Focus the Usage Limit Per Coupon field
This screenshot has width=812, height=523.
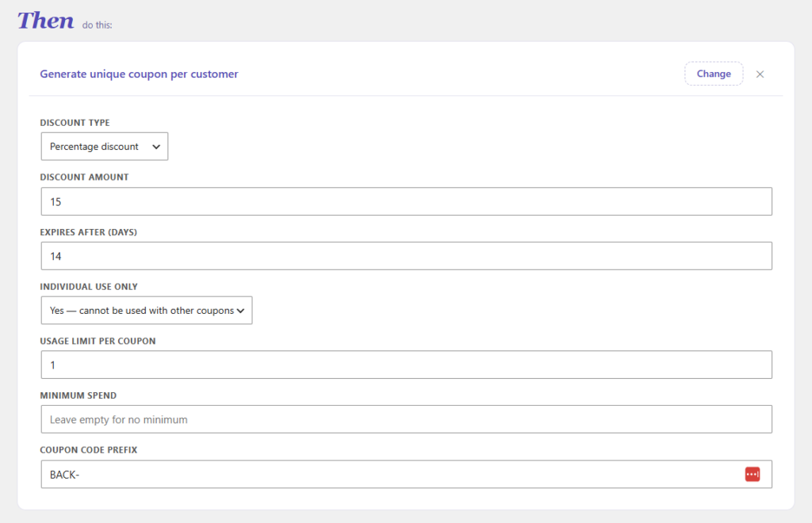click(x=407, y=365)
